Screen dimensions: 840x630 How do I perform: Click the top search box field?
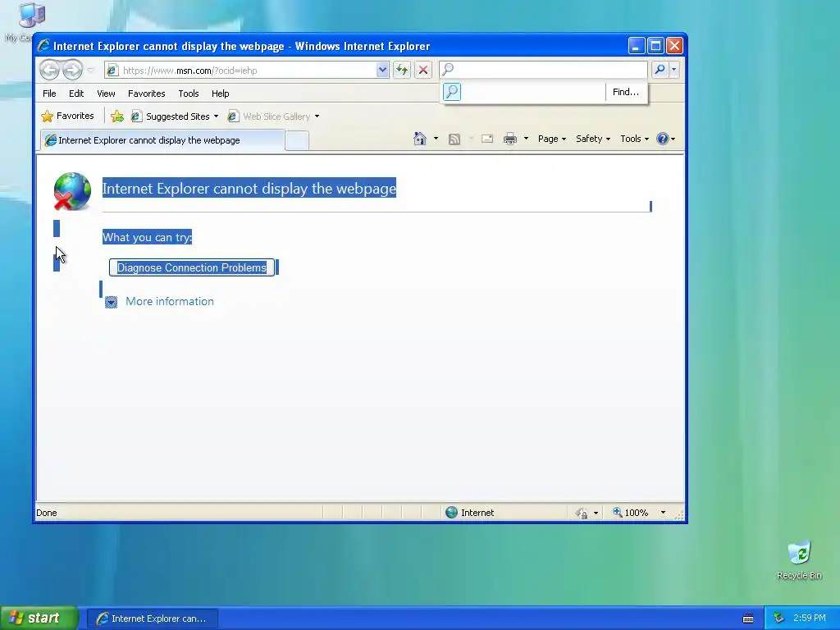(543, 70)
